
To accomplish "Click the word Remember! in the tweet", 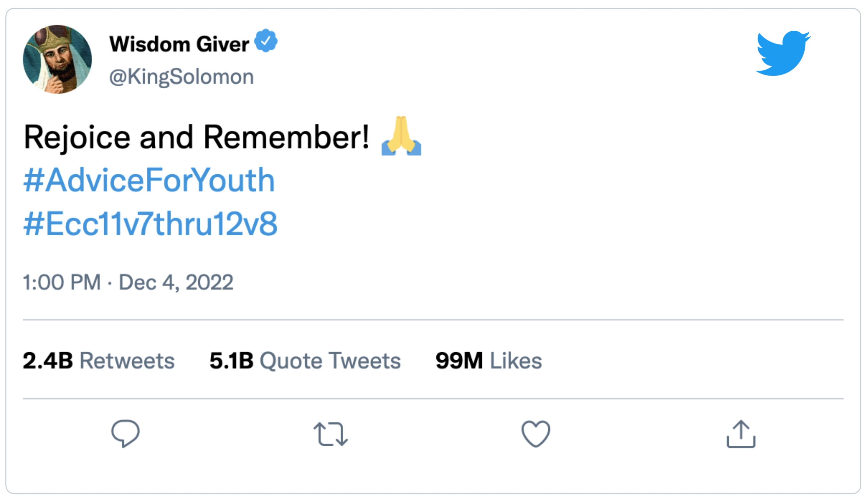I will (x=287, y=137).
